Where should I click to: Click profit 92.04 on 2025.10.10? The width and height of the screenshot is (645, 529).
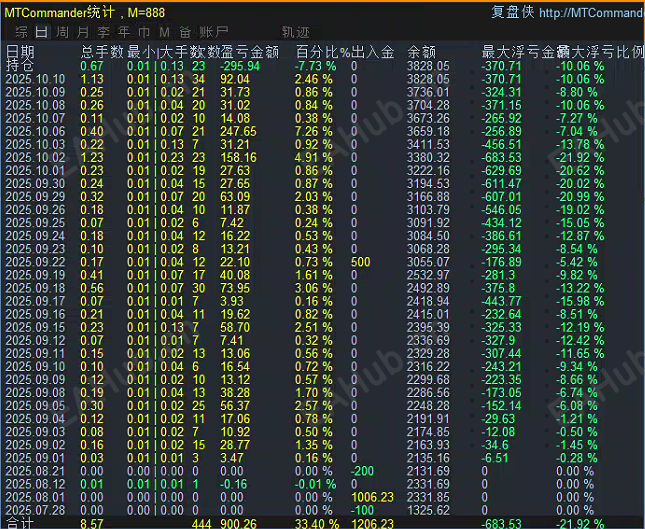pyautogui.click(x=235, y=79)
